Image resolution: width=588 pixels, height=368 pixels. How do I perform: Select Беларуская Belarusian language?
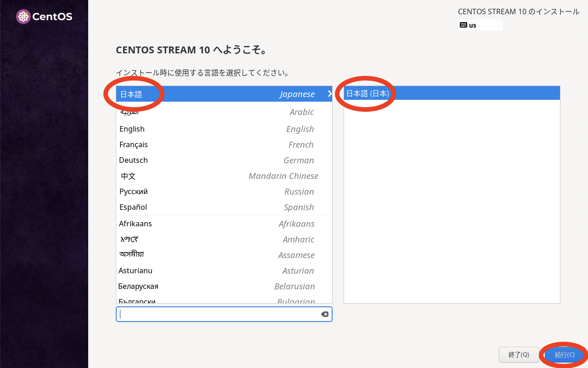coord(224,286)
